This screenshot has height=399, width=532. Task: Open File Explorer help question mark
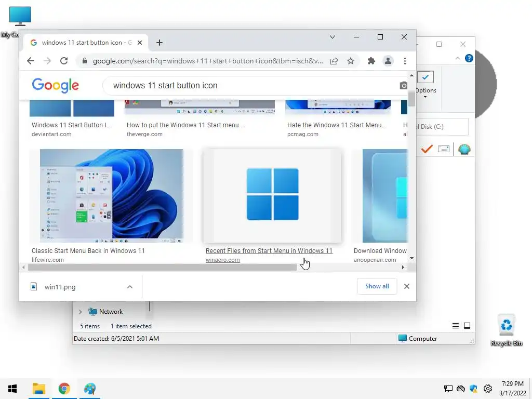469,58
